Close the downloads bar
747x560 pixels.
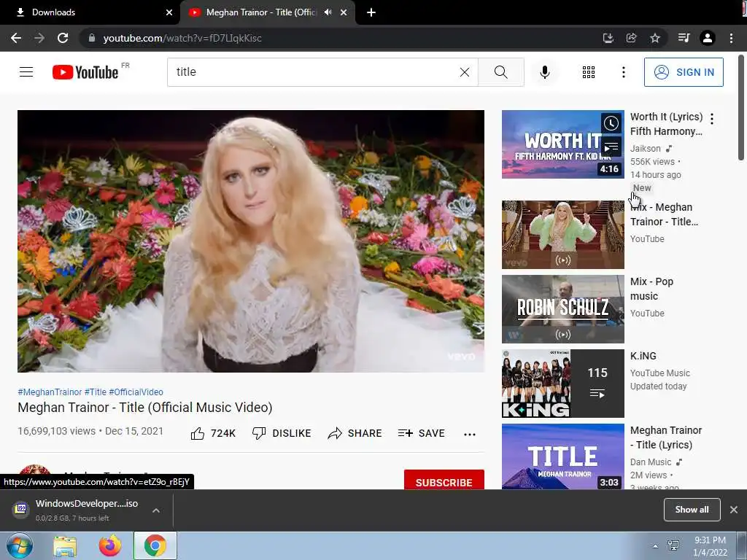click(734, 510)
